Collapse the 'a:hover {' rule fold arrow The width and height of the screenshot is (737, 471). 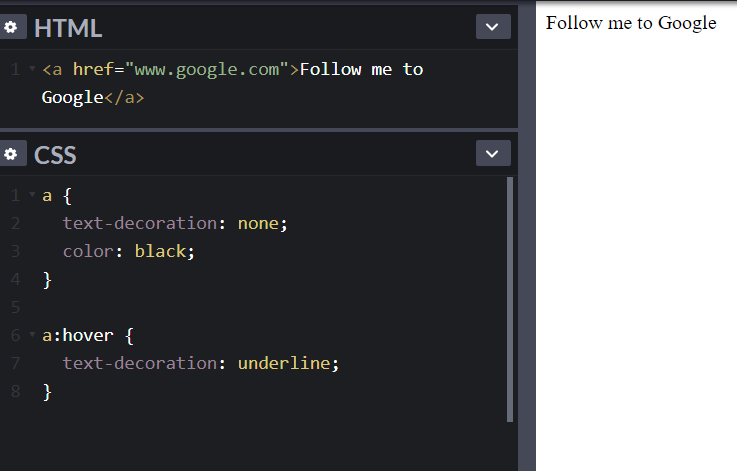pos(32,334)
